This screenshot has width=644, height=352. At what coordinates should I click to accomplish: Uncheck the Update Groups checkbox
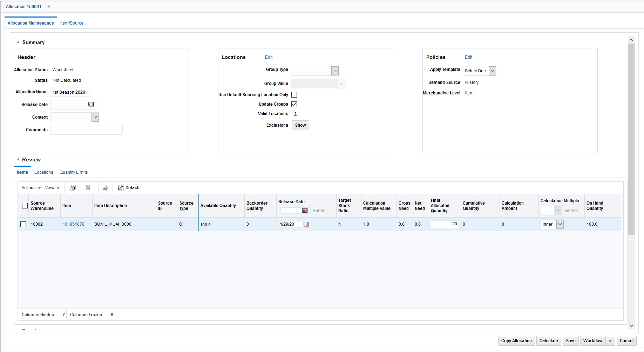click(294, 104)
